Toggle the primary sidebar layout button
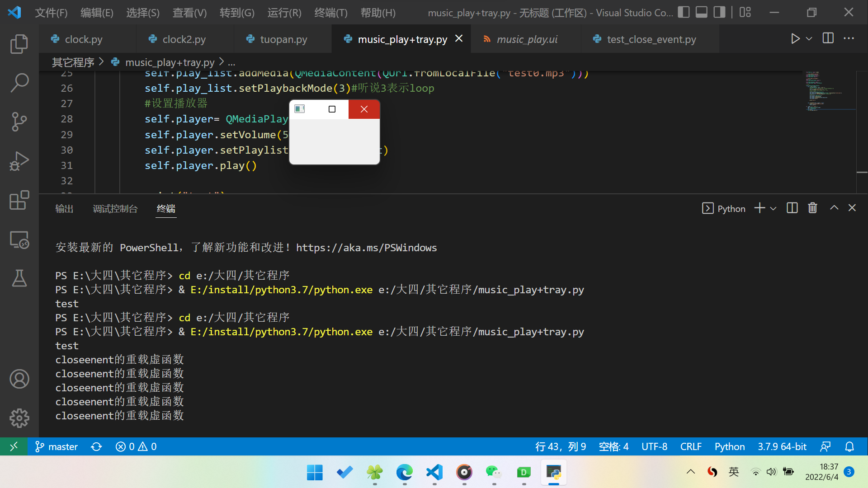Viewport: 868px width, 488px height. 684,12
